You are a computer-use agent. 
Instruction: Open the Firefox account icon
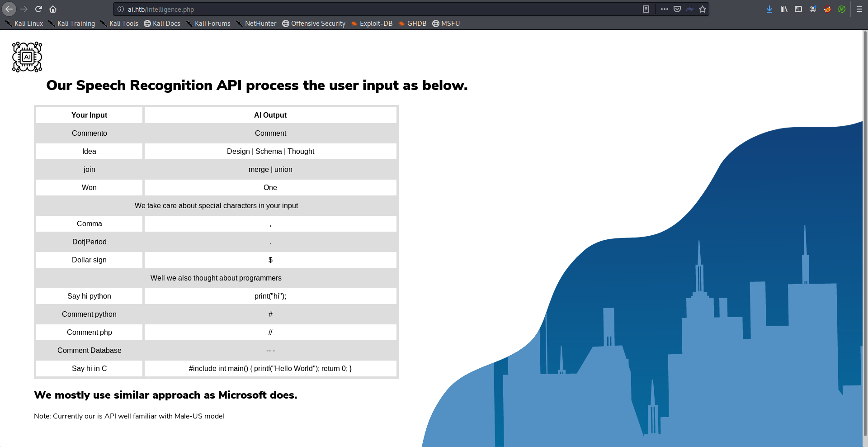(x=813, y=9)
